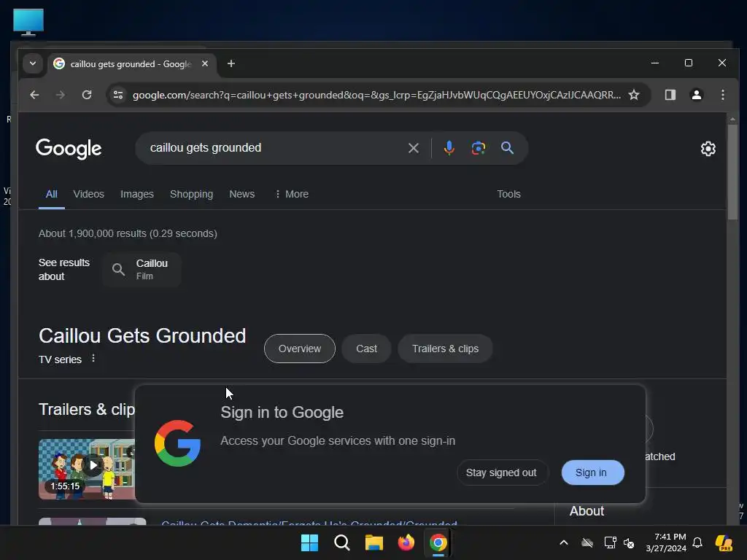Click the page vertical scrollbar

[732, 171]
